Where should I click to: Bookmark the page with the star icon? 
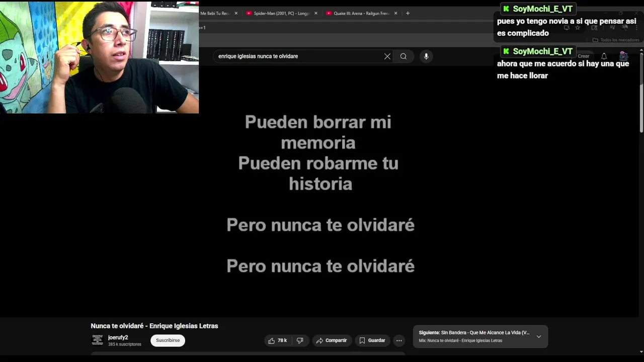pos(578,28)
